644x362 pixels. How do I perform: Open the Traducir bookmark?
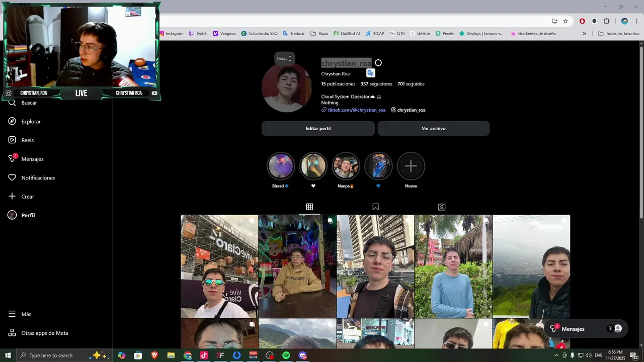point(294,34)
